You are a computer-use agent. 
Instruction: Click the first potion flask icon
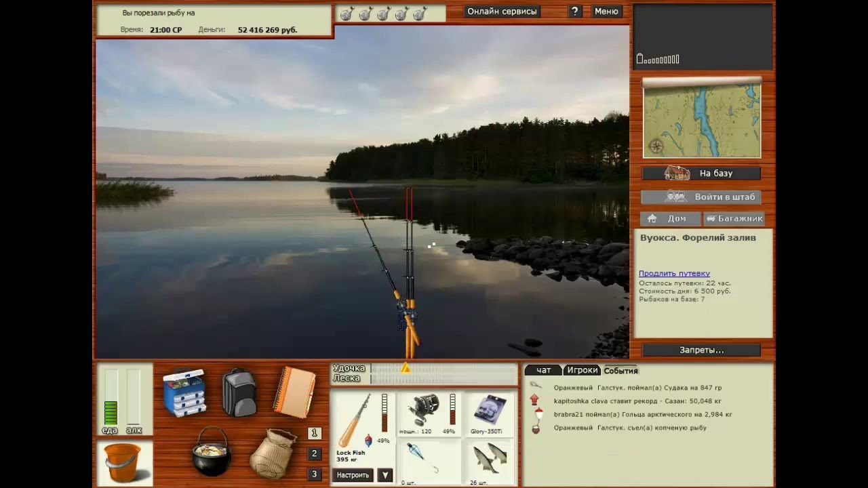click(347, 13)
